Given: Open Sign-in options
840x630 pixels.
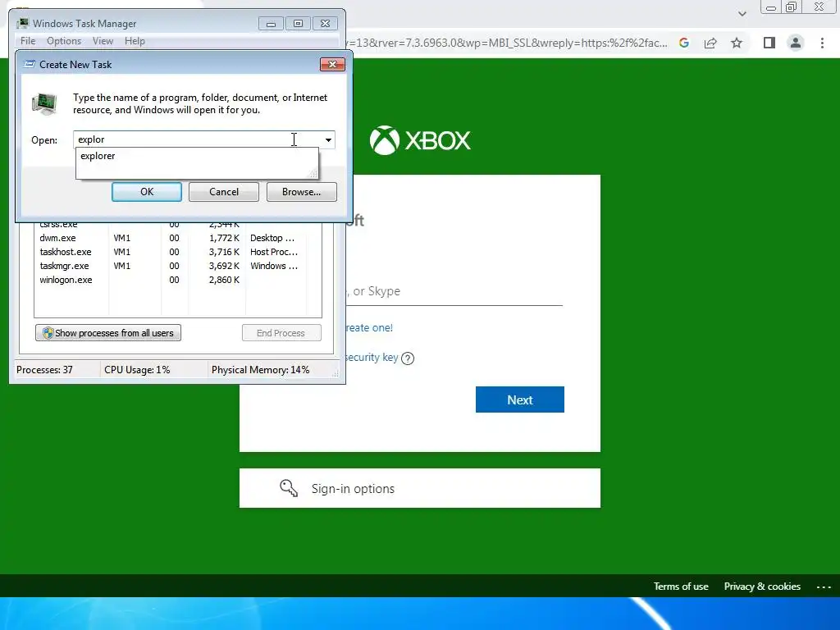Looking at the screenshot, I should (x=420, y=488).
